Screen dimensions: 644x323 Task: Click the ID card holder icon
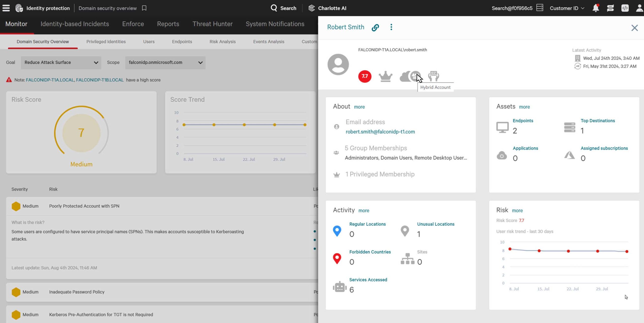(434, 76)
